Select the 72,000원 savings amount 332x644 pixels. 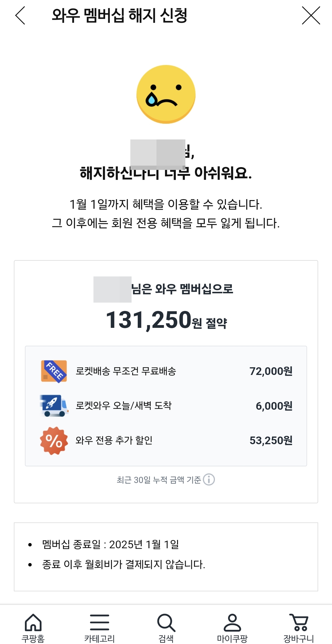coord(272,372)
